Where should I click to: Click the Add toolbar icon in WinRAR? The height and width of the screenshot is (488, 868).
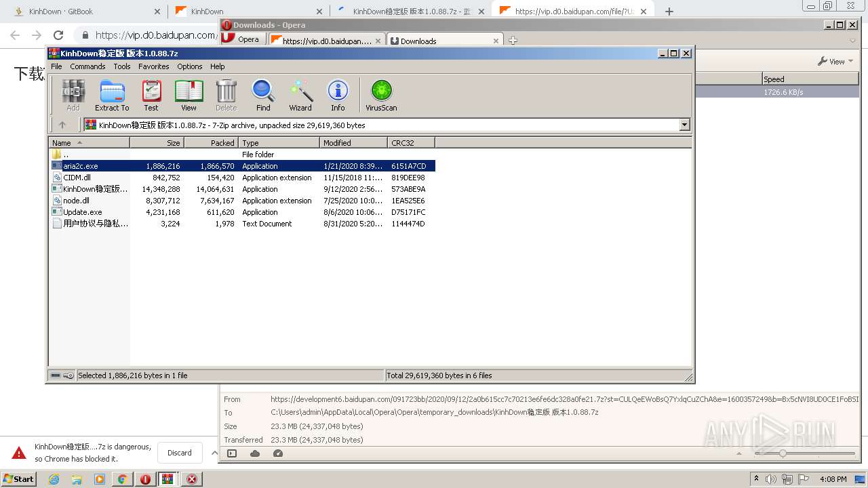point(73,96)
